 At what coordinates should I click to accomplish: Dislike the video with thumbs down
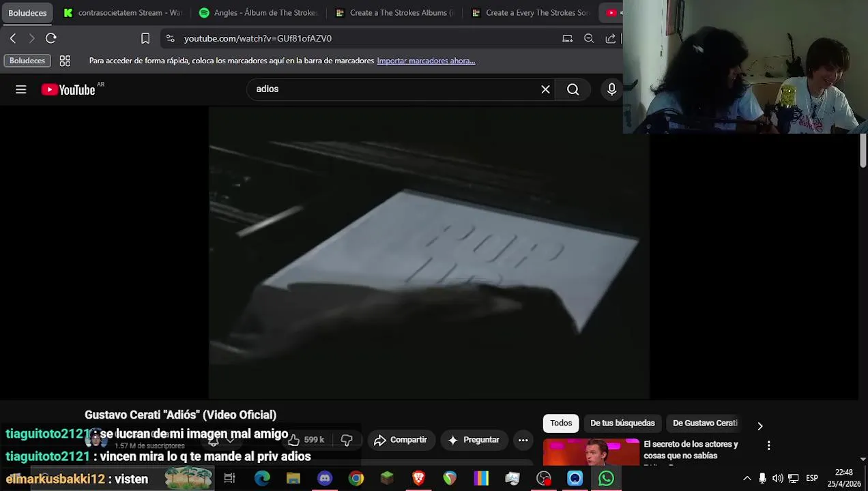tap(347, 440)
